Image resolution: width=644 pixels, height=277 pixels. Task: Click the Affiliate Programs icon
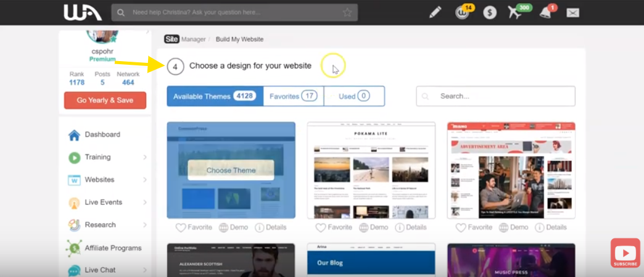click(x=75, y=248)
